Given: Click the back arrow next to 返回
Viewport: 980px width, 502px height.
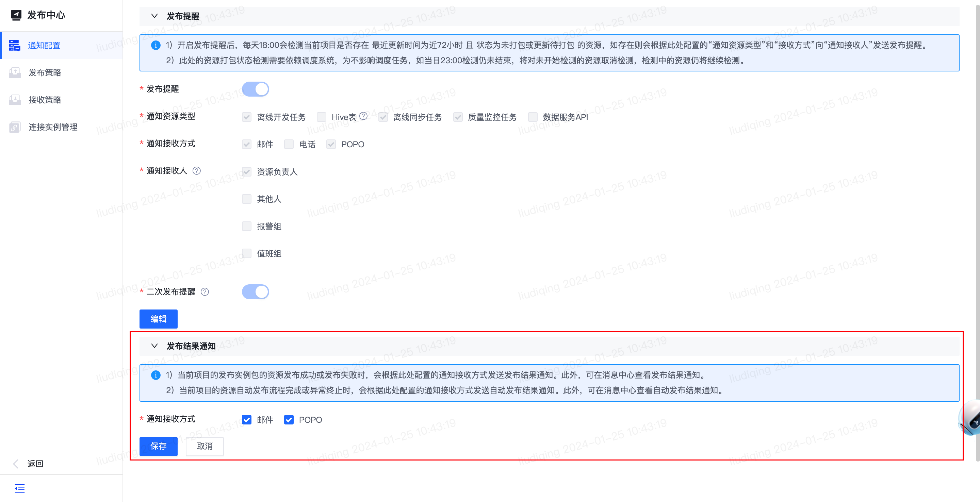Looking at the screenshot, I should (16, 464).
